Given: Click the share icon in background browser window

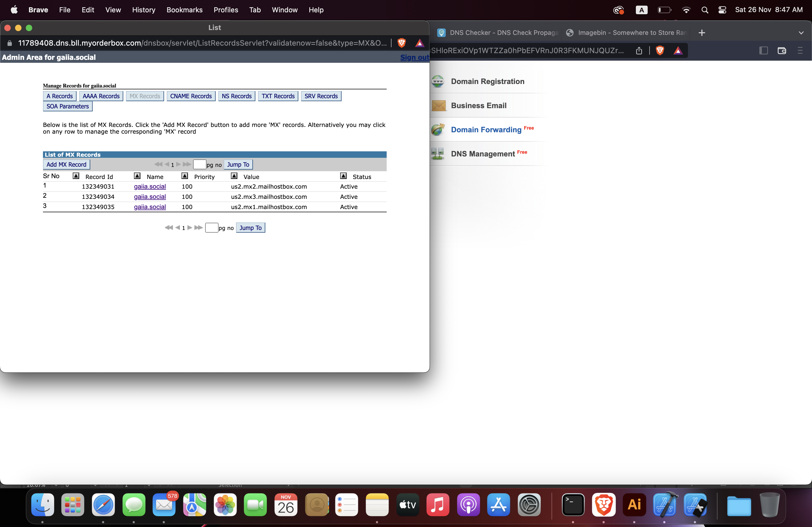Looking at the screenshot, I should (639, 51).
